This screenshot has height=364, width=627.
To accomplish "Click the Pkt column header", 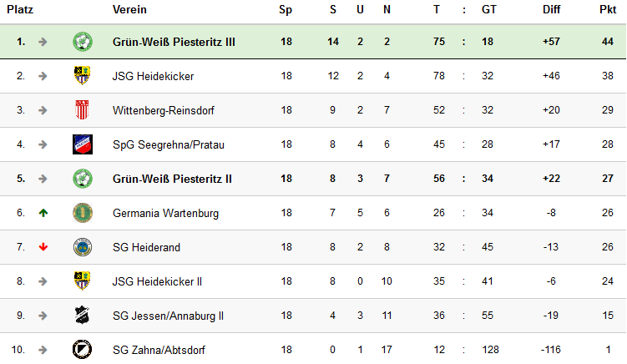I will (608, 10).
